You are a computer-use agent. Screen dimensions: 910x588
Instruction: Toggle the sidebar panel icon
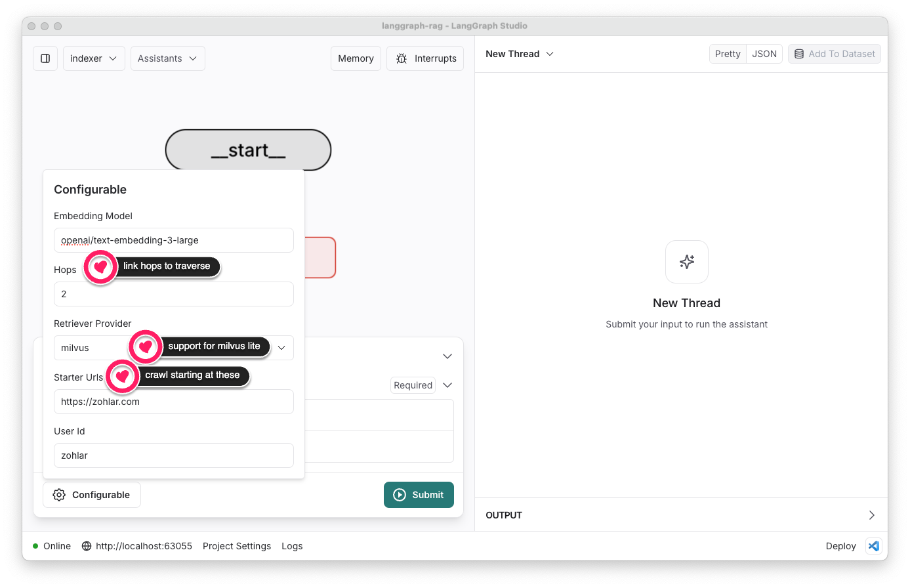tap(45, 58)
